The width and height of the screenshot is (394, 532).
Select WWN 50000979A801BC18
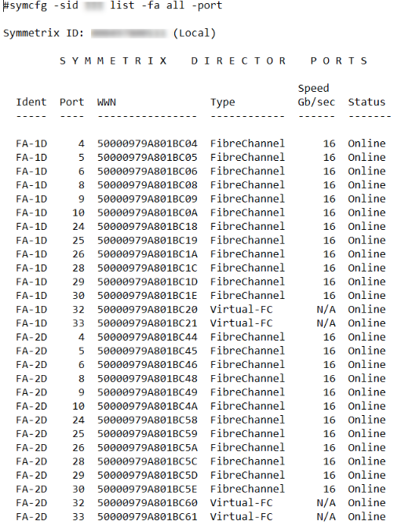148,226
